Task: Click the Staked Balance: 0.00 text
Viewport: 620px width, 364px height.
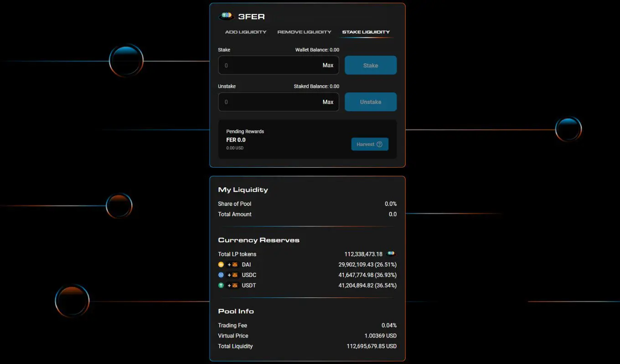Action: point(316,86)
